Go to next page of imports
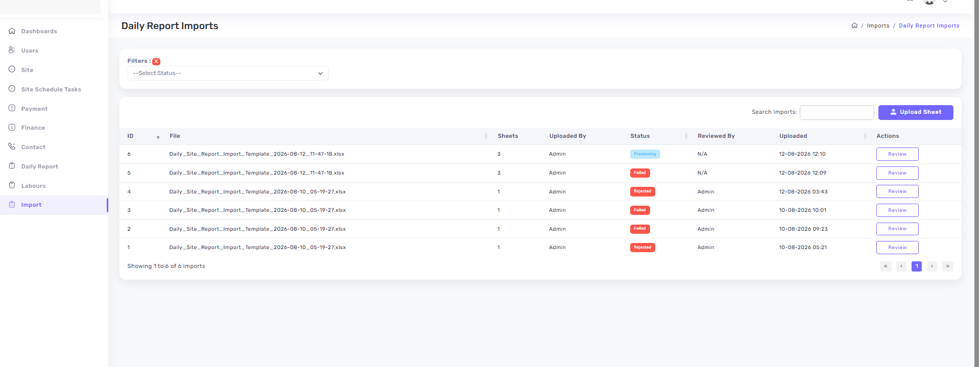The width and height of the screenshot is (980, 367). point(932,266)
